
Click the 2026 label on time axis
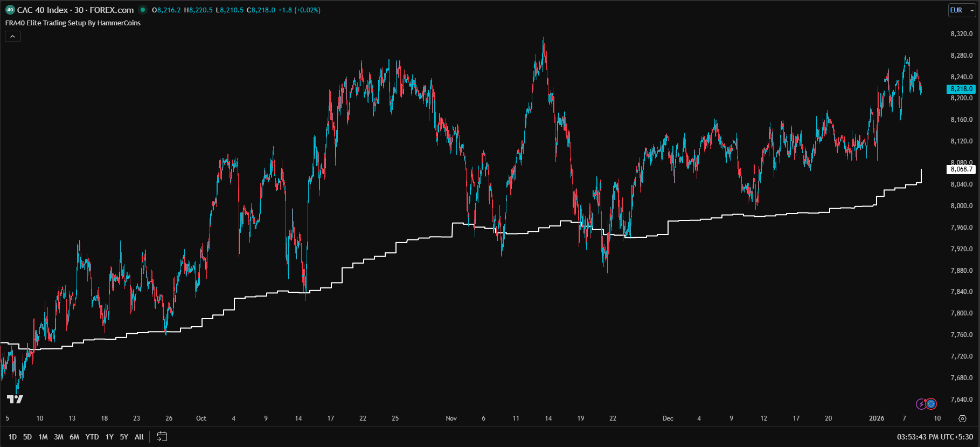coord(877,418)
